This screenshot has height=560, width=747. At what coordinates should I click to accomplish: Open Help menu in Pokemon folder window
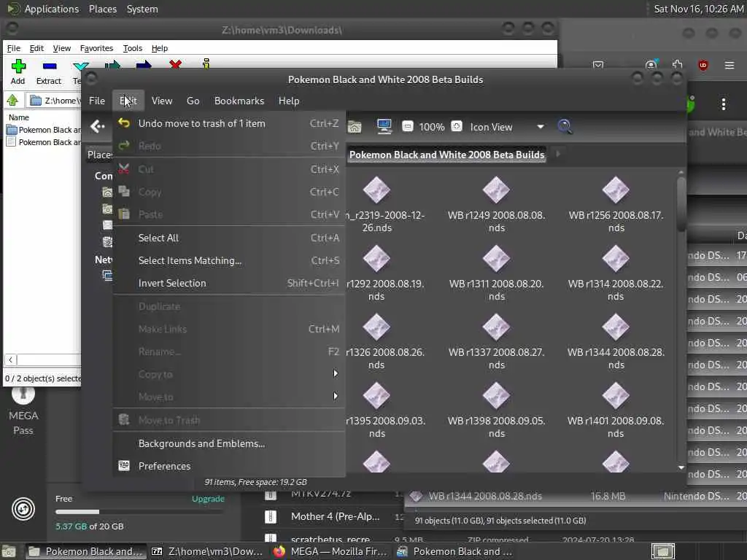pos(289,101)
